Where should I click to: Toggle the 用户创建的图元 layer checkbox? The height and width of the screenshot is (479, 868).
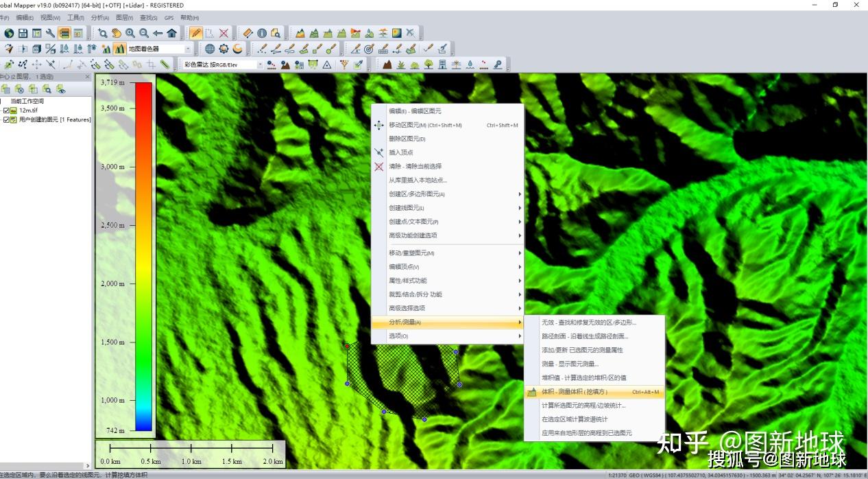7,119
